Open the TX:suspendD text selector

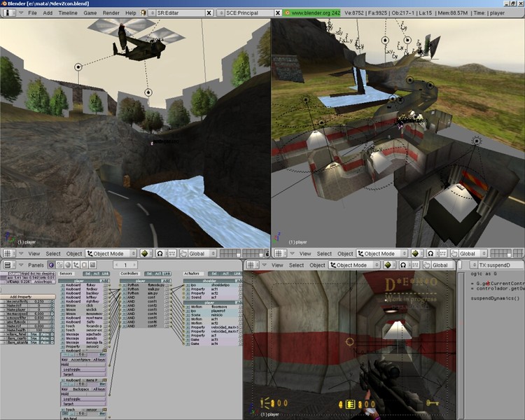pyautogui.click(x=474, y=265)
